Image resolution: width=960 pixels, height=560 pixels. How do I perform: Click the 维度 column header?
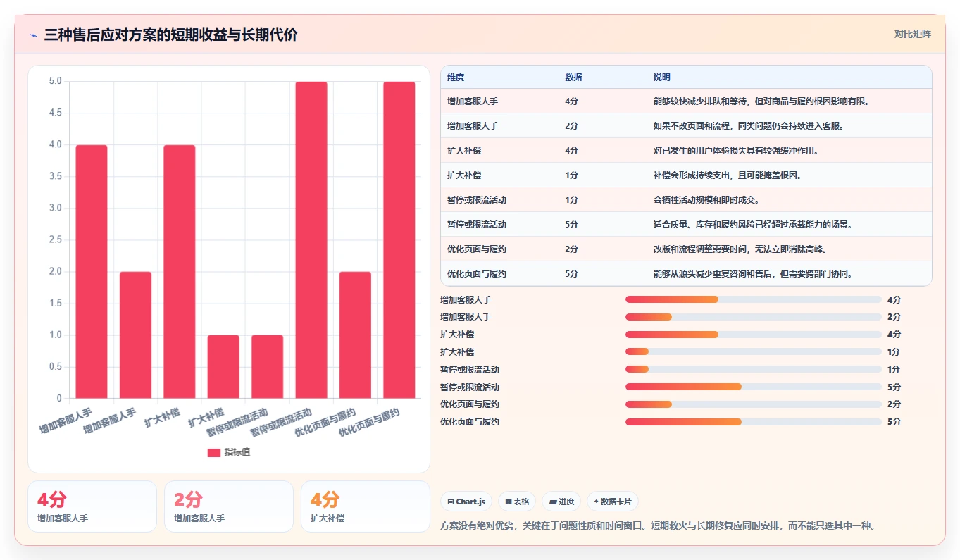pos(456,77)
